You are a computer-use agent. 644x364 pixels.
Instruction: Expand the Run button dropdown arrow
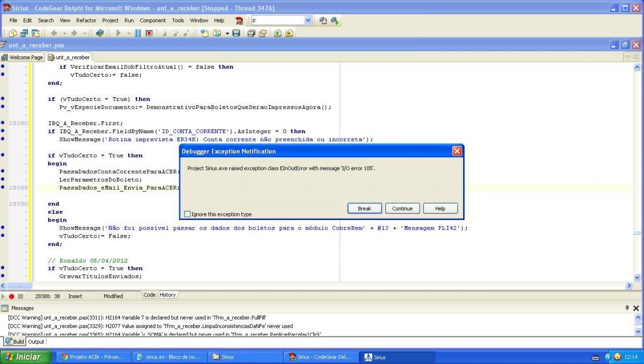click(x=129, y=33)
